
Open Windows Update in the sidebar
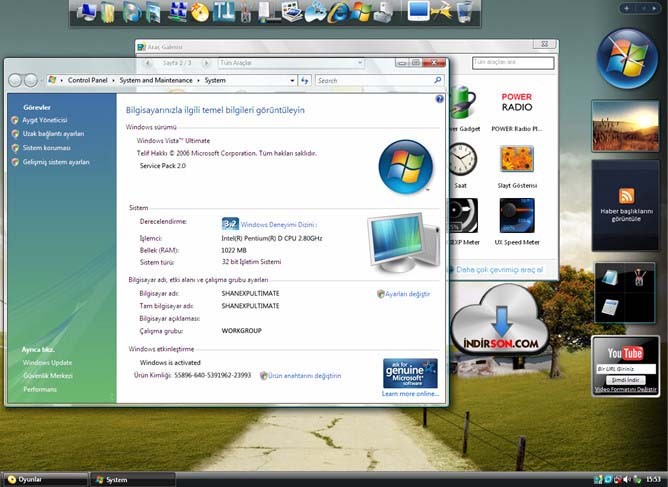47,363
